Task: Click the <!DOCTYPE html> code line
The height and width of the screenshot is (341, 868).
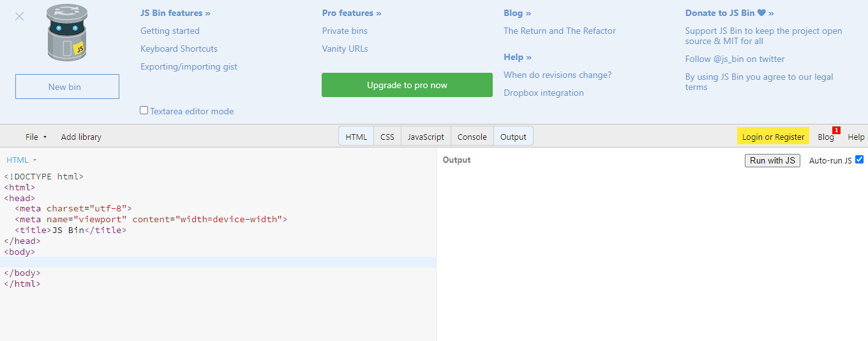Action: pyautogui.click(x=43, y=176)
